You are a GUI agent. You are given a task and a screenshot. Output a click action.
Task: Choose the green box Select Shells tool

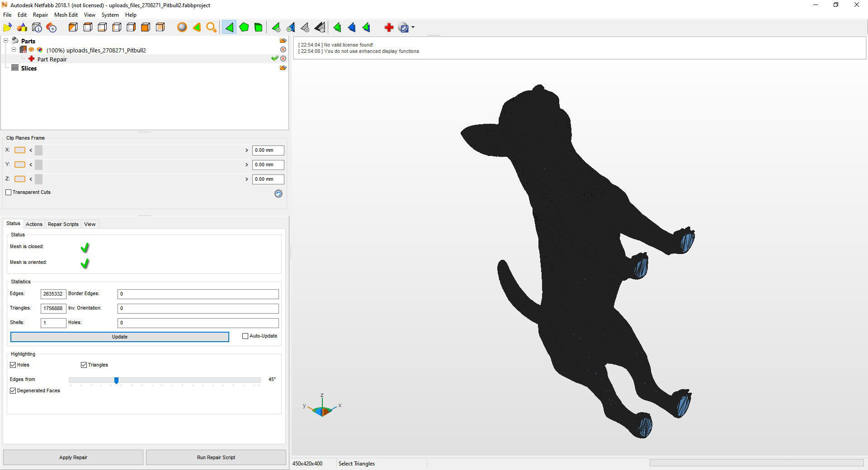(259, 28)
